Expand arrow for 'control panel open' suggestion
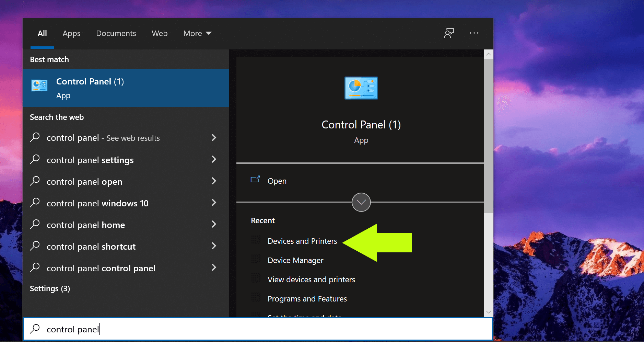The image size is (644, 342). [x=214, y=181]
